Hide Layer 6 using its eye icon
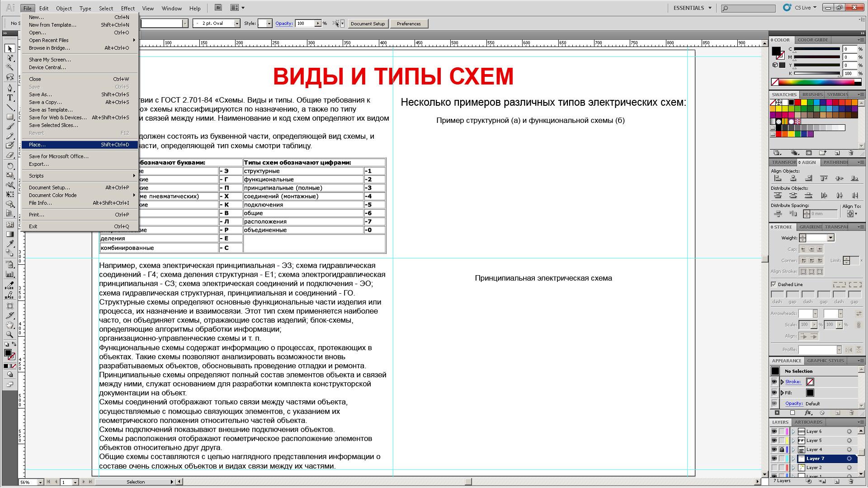This screenshot has width=868, height=488. click(774, 432)
